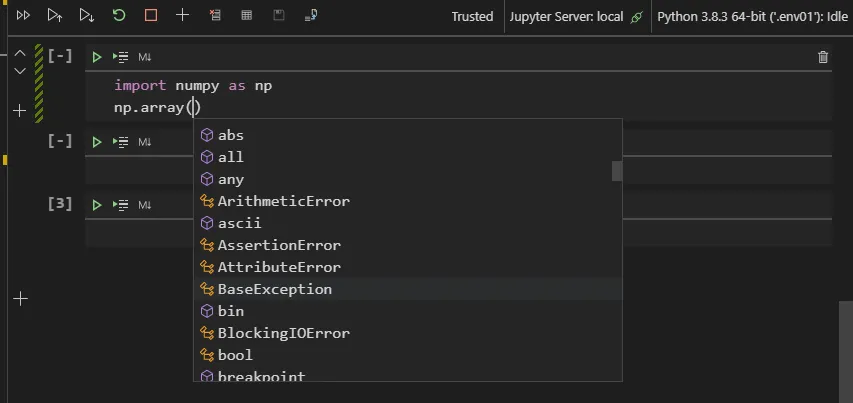Viewport: 853px width, 403px height.
Task: Click the Run All Cells icon
Action: [x=23, y=16]
